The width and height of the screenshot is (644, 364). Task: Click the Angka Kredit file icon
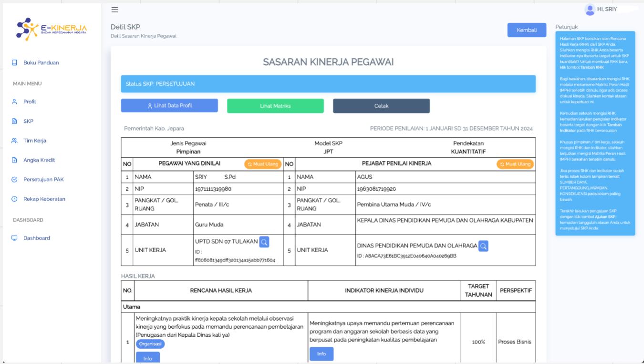point(14,160)
